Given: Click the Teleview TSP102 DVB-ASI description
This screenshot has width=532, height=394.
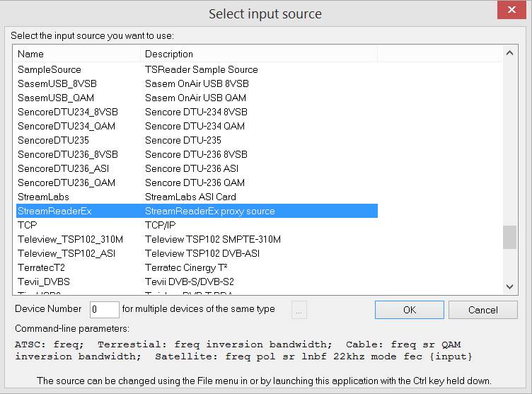Looking at the screenshot, I should [x=202, y=253].
